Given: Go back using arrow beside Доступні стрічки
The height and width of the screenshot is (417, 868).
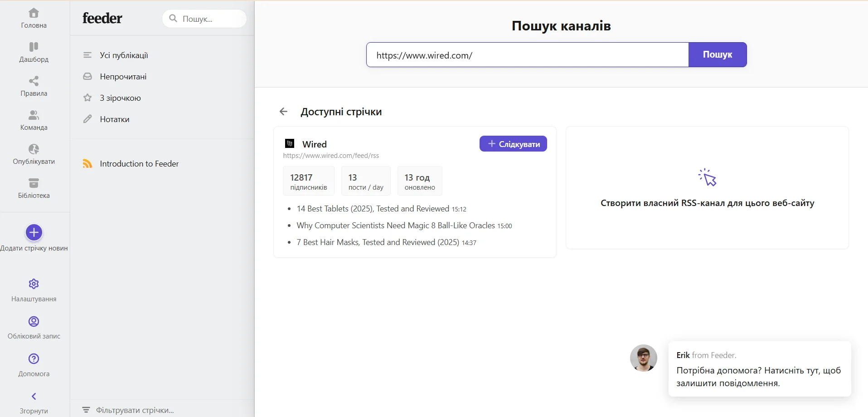Looking at the screenshot, I should click(x=284, y=112).
